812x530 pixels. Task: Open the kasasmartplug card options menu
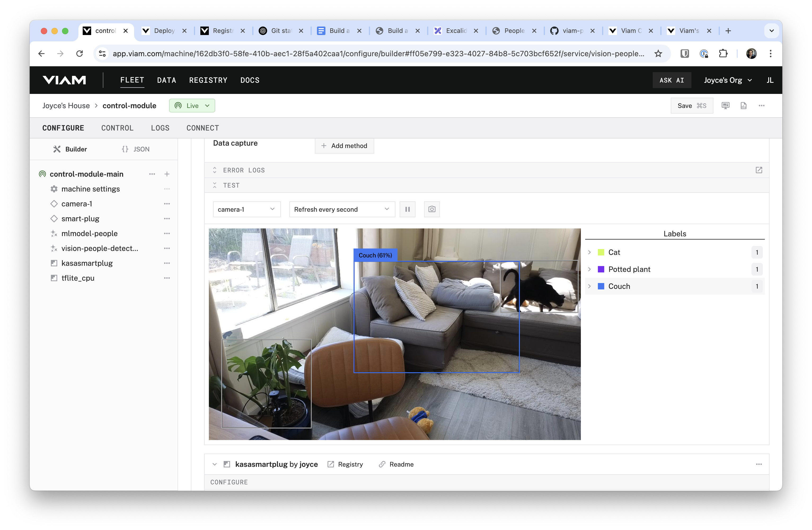[x=759, y=464]
